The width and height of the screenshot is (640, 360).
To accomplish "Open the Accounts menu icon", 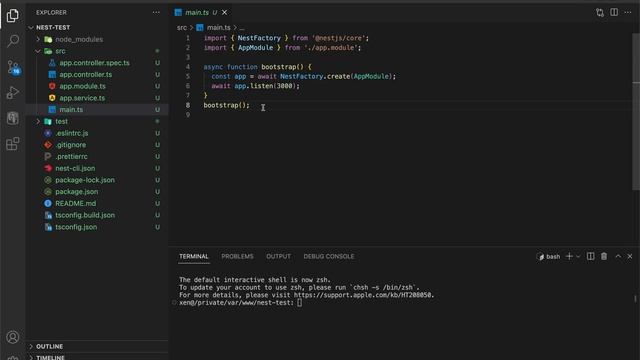I will (x=13, y=337).
